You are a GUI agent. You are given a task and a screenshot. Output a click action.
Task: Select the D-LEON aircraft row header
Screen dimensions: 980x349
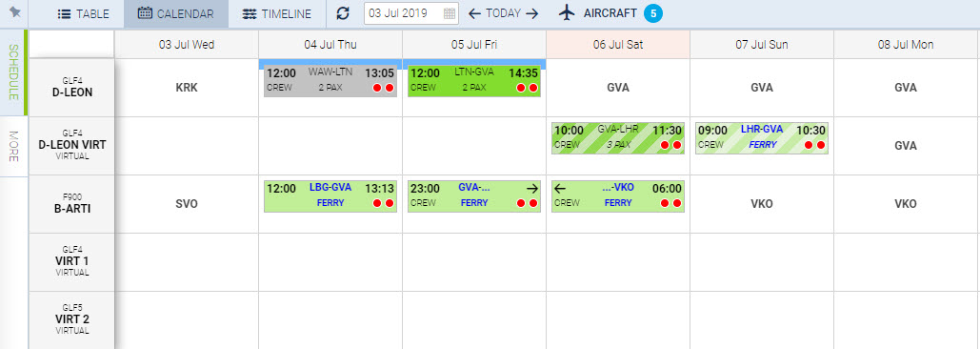[x=71, y=88]
